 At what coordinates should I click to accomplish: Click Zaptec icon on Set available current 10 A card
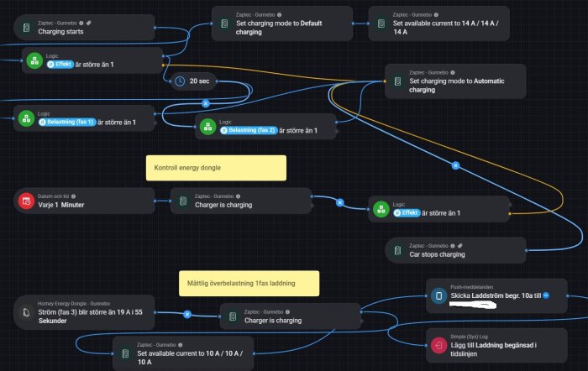coord(125,353)
